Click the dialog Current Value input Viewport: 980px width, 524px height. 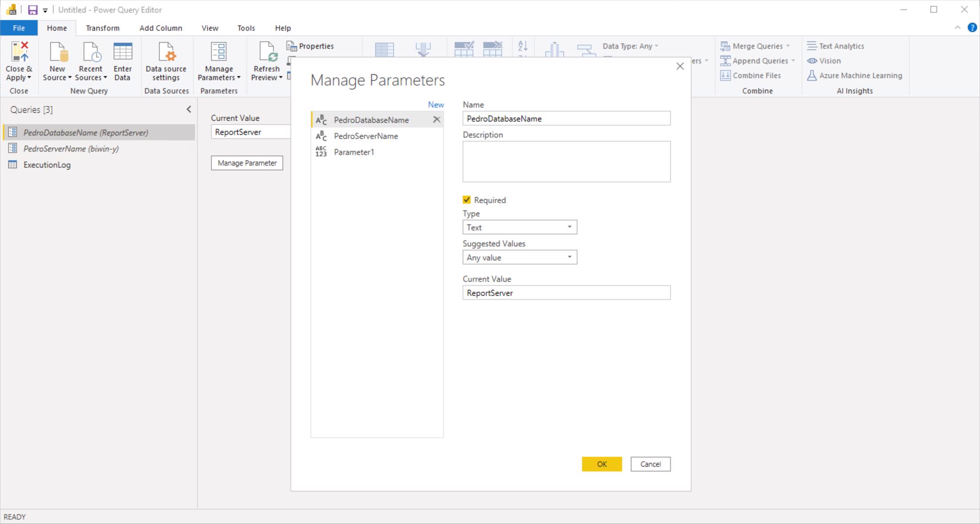tap(566, 292)
